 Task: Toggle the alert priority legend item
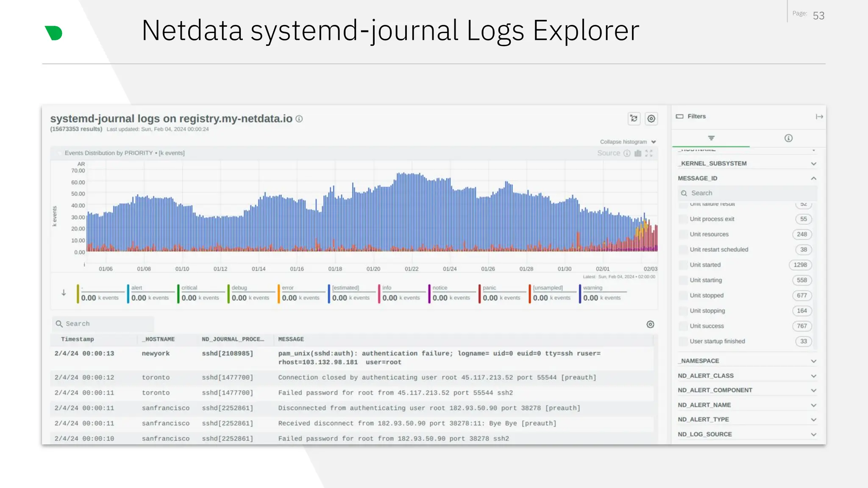pyautogui.click(x=150, y=293)
